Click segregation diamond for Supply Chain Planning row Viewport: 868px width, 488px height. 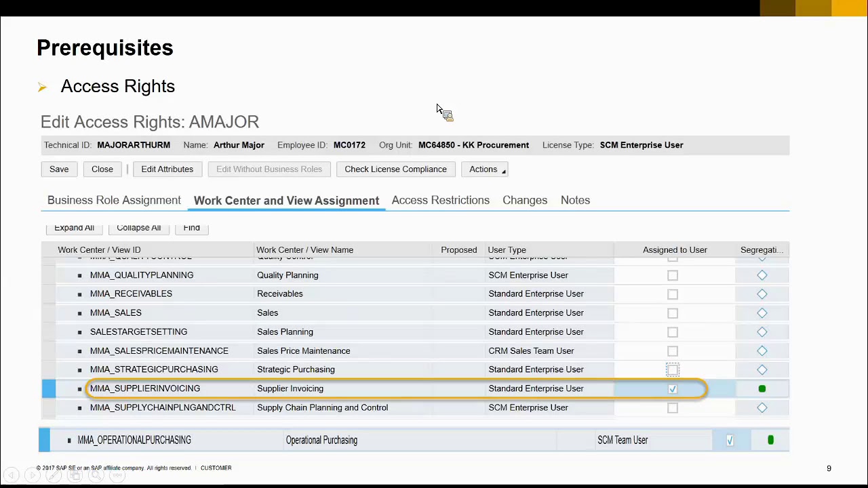pos(762,408)
